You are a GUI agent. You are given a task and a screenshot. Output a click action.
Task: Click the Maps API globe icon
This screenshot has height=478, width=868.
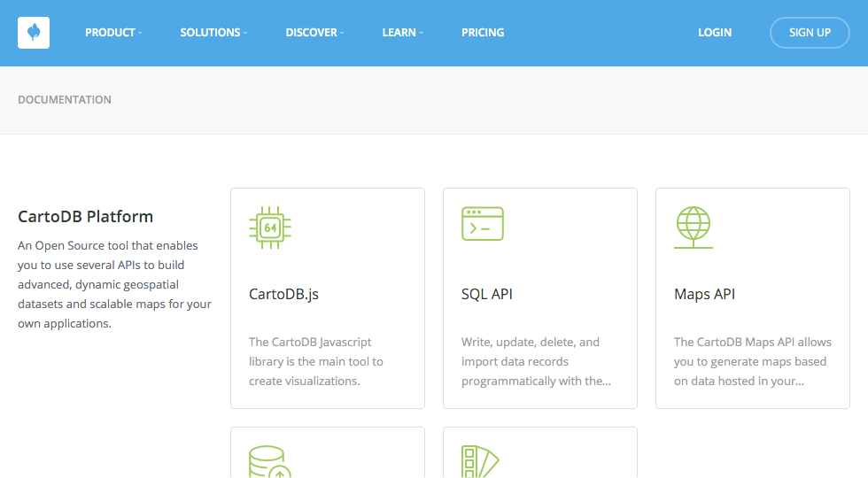[694, 227]
